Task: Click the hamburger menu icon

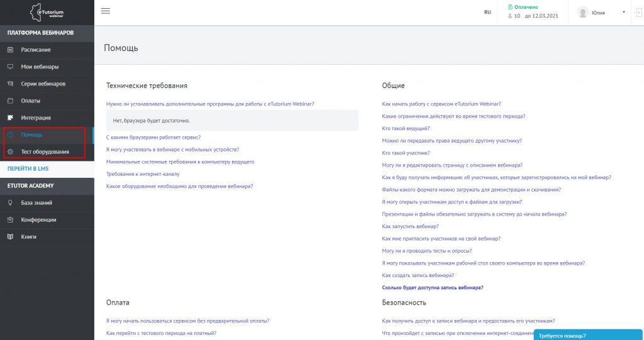Action: tap(105, 11)
